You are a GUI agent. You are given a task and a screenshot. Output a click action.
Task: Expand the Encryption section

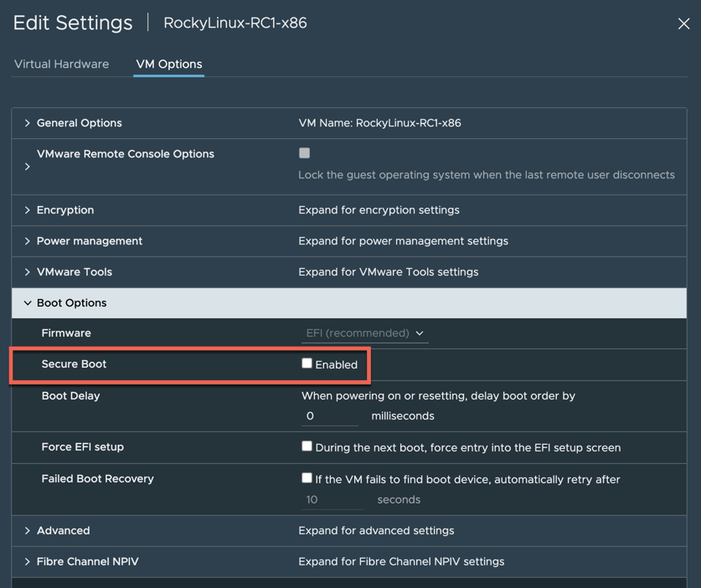pyautogui.click(x=28, y=210)
